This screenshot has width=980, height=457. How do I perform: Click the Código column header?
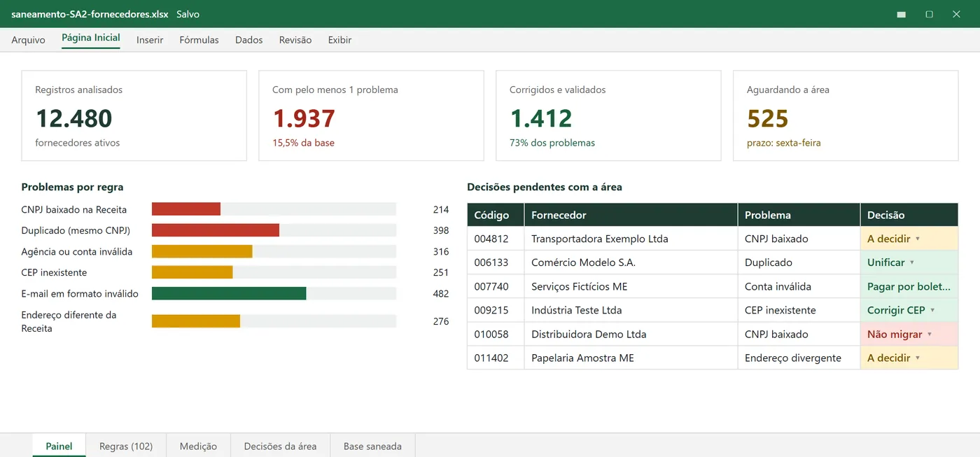(x=496, y=215)
